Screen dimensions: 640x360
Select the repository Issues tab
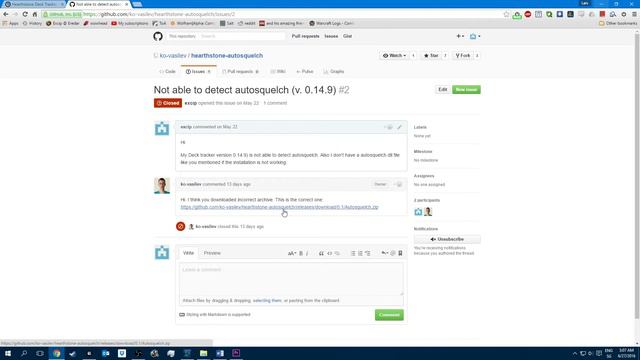(x=198, y=71)
